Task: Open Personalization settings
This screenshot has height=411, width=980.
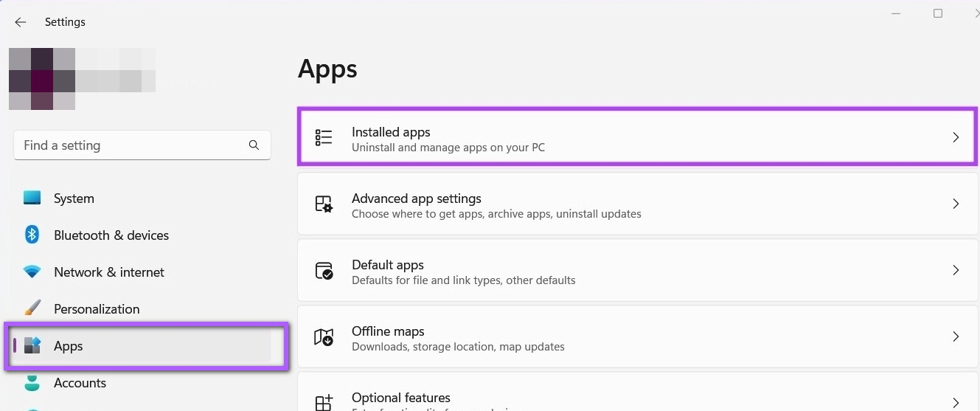Action: (142, 309)
